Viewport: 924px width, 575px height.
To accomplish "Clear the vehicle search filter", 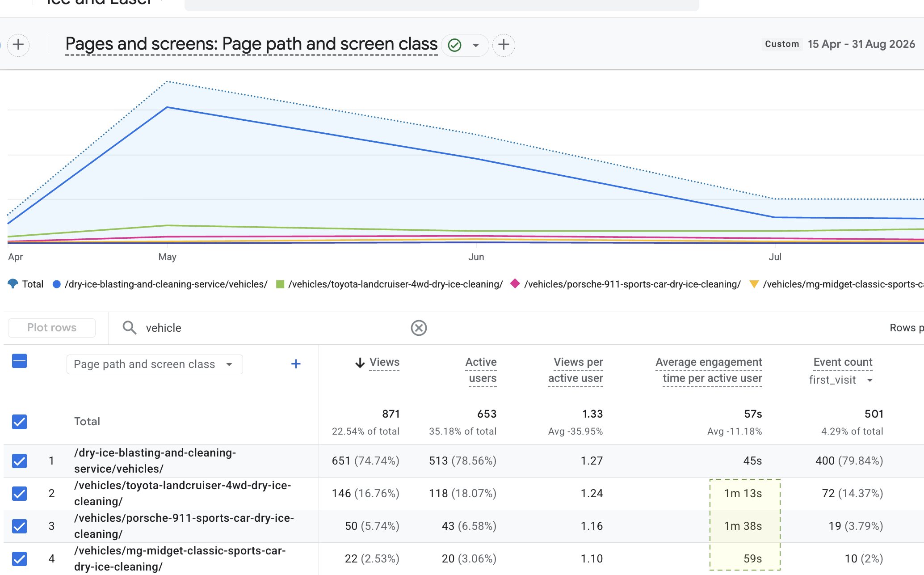I will [x=419, y=328].
